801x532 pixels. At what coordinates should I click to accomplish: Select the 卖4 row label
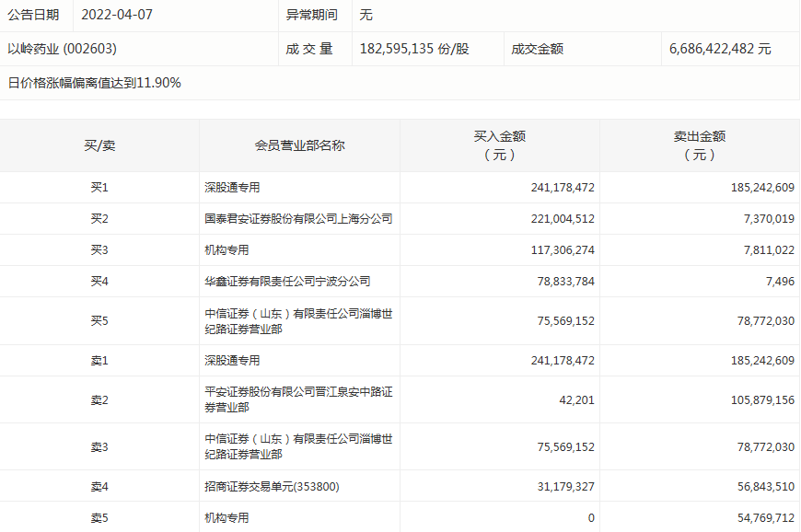coord(99,487)
